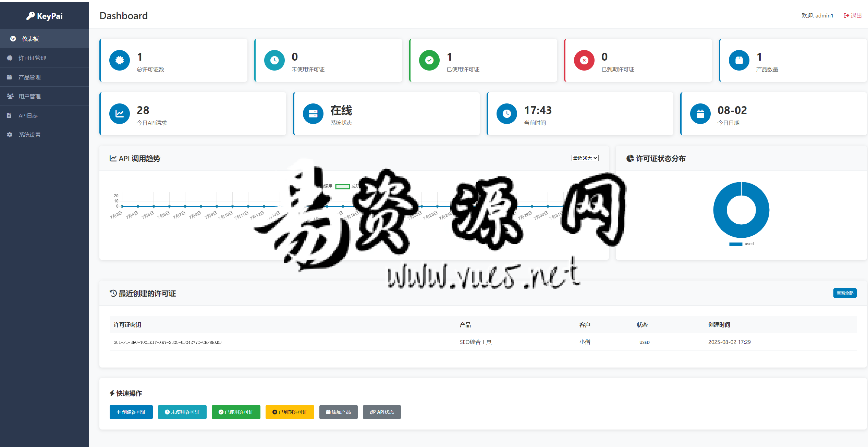Open 许可证管理 in the sidebar
The image size is (868, 447).
[x=45, y=58]
